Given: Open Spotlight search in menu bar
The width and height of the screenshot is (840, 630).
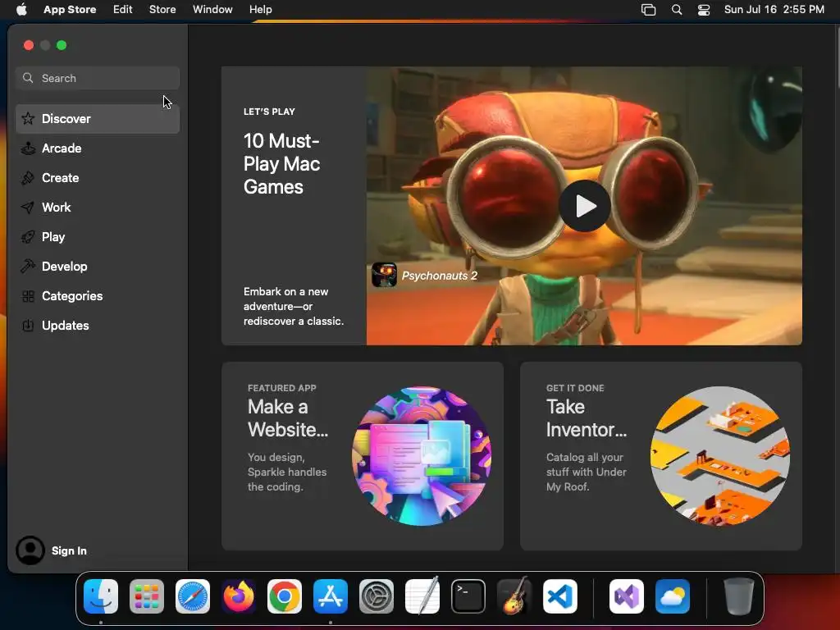Looking at the screenshot, I should coord(677,10).
